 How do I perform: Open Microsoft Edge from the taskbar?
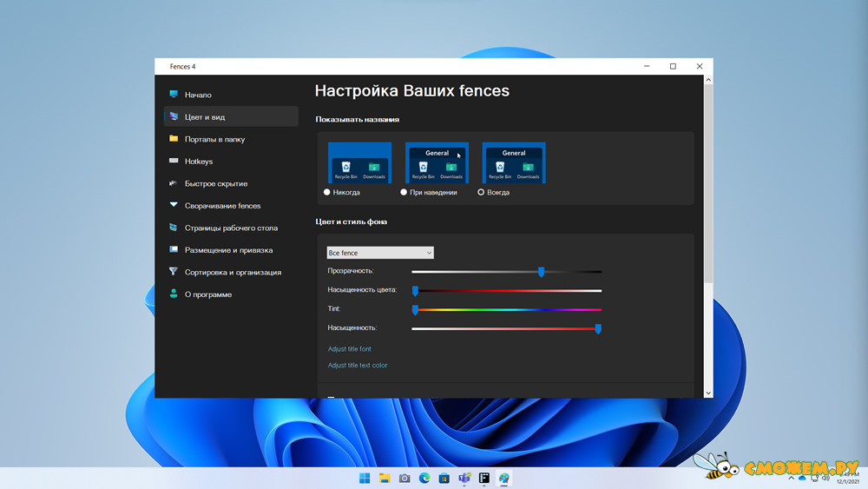[x=424, y=478]
